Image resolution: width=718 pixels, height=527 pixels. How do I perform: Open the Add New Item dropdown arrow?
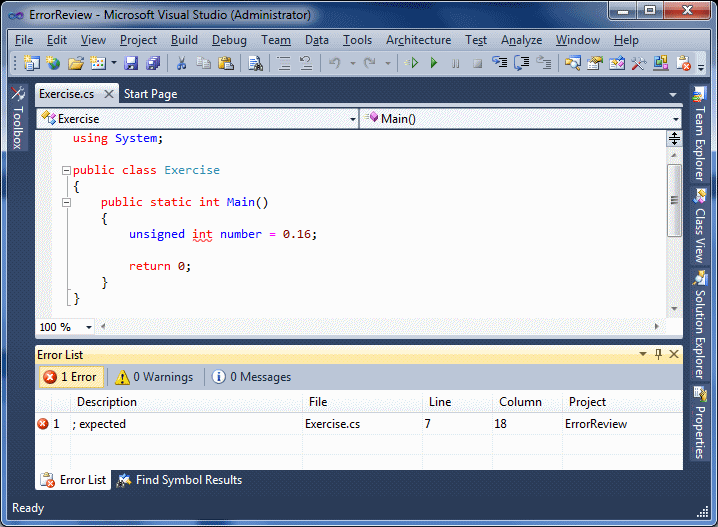[114, 63]
